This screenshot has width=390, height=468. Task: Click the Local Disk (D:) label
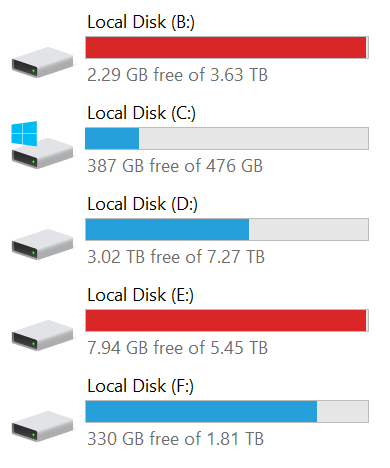(142, 204)
